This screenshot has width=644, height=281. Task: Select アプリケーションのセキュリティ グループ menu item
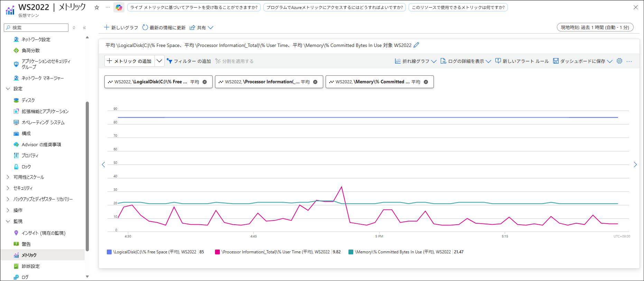tap(46, 64)
